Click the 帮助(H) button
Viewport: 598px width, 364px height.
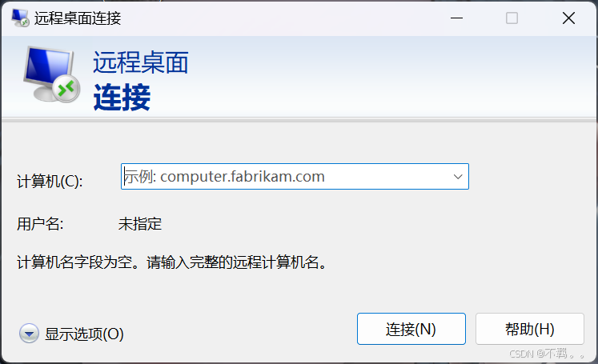(530, 329)
